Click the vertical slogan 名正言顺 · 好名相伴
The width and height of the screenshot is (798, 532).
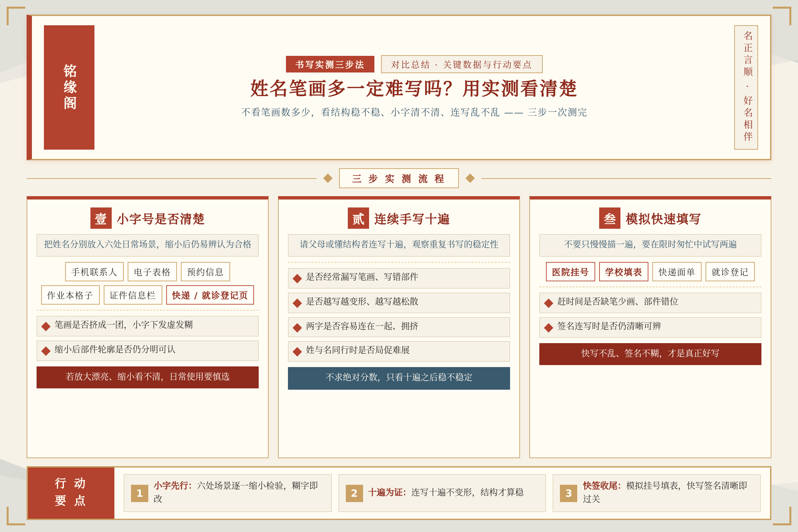pos(746,87)
